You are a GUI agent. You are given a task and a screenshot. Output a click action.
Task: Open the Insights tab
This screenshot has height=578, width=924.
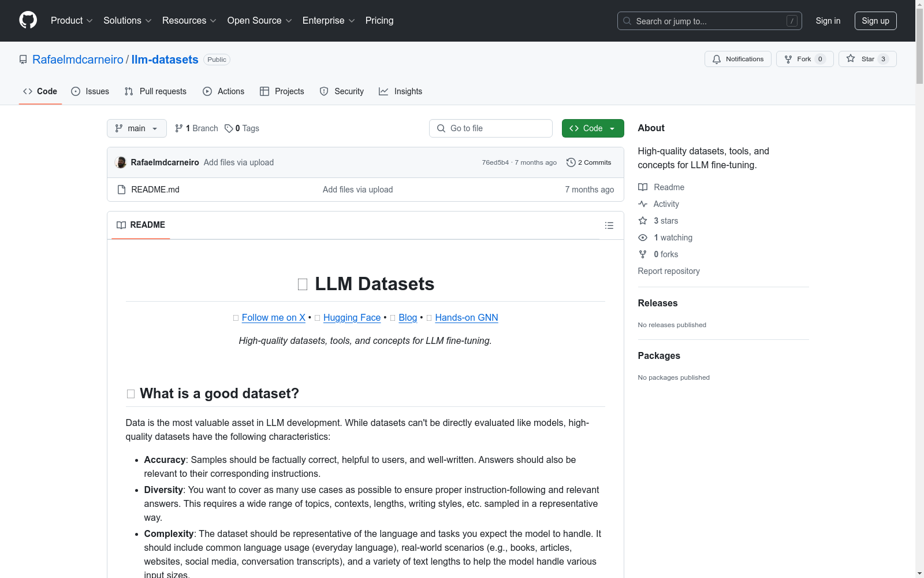pyautogui.click(x=401, y=91)
